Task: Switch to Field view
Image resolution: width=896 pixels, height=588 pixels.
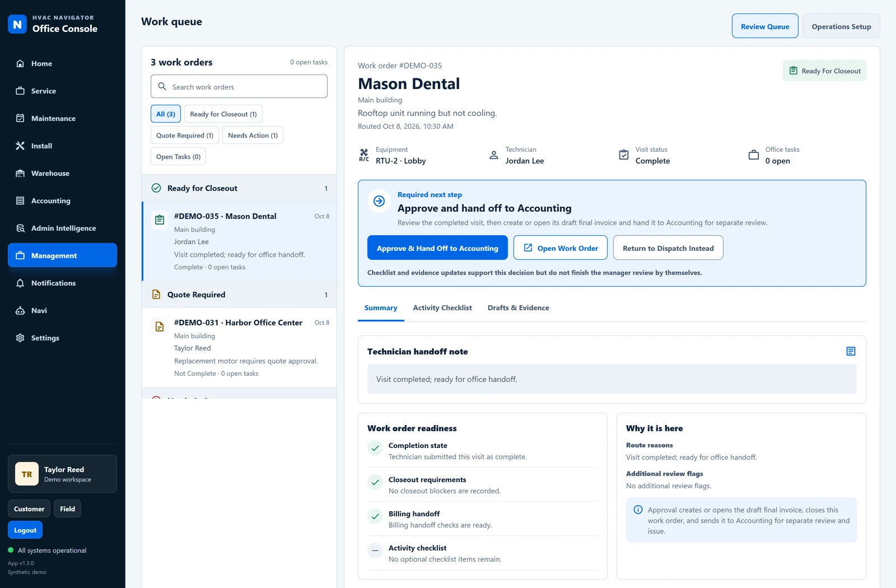Action: click(x=67, y=508)
